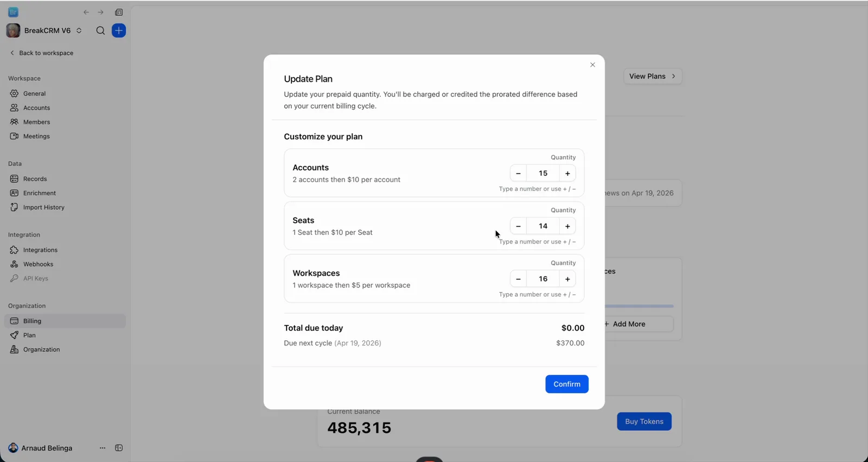Click the navigate back arrow icon

[x=86, y=12]
